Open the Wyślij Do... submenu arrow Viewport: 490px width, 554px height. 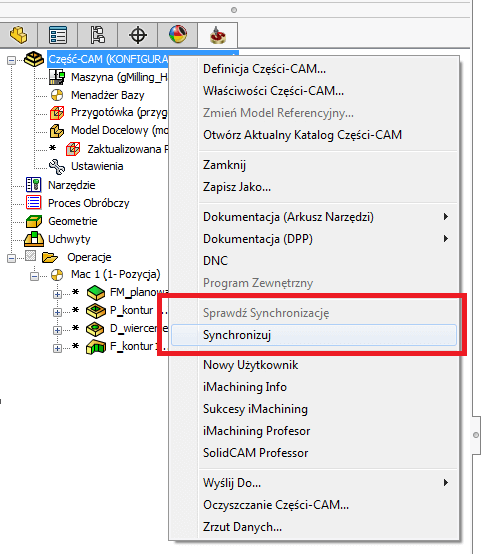[x=446, y=483]
